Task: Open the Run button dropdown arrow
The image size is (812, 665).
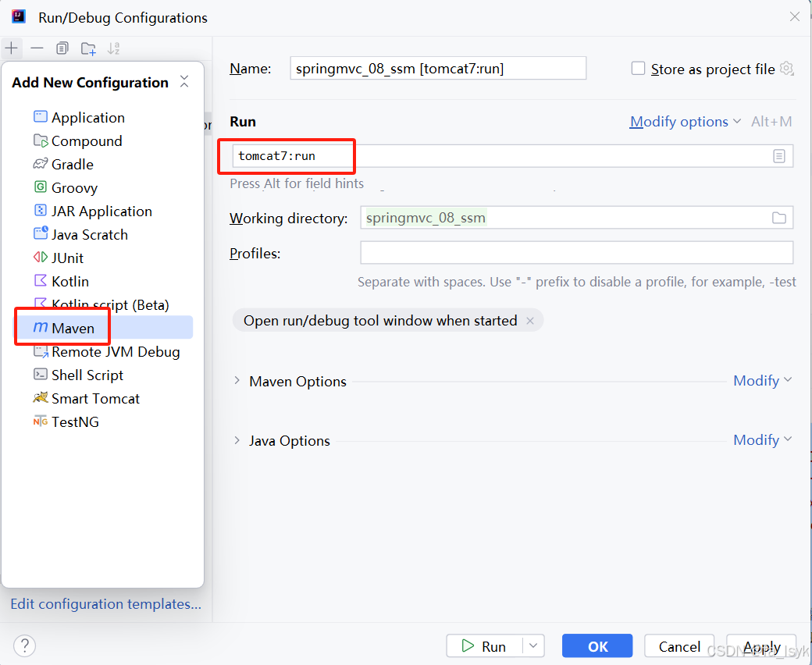Action: click(x=533, y=645)
